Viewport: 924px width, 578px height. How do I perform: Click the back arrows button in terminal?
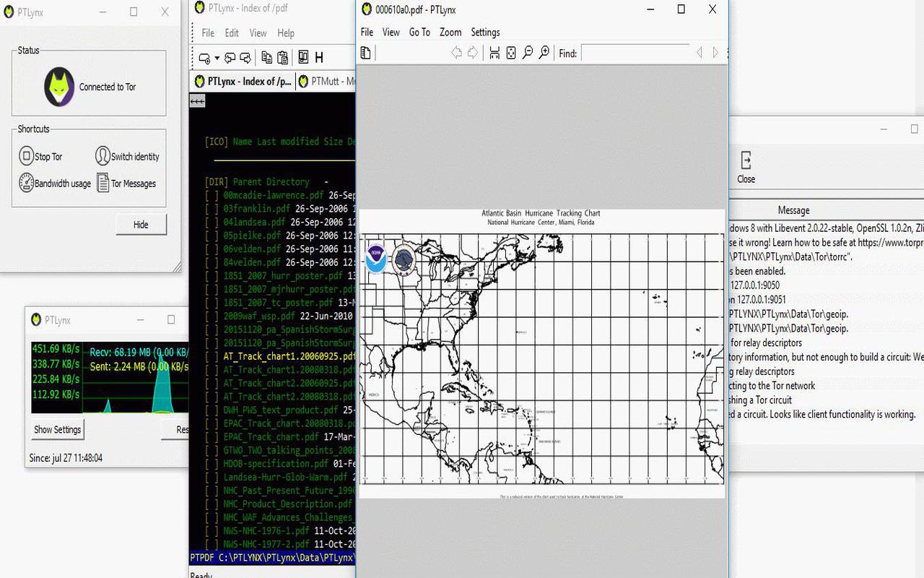[197, 101]
